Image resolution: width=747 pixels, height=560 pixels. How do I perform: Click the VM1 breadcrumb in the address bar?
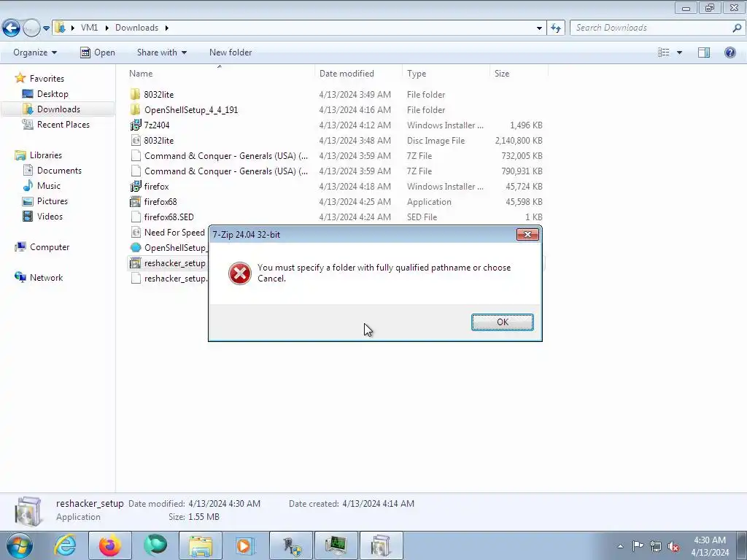[89, 28]
